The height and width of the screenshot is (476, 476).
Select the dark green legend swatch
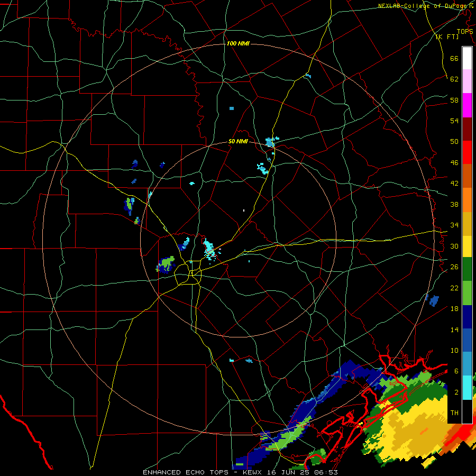[x=467, y=269]
